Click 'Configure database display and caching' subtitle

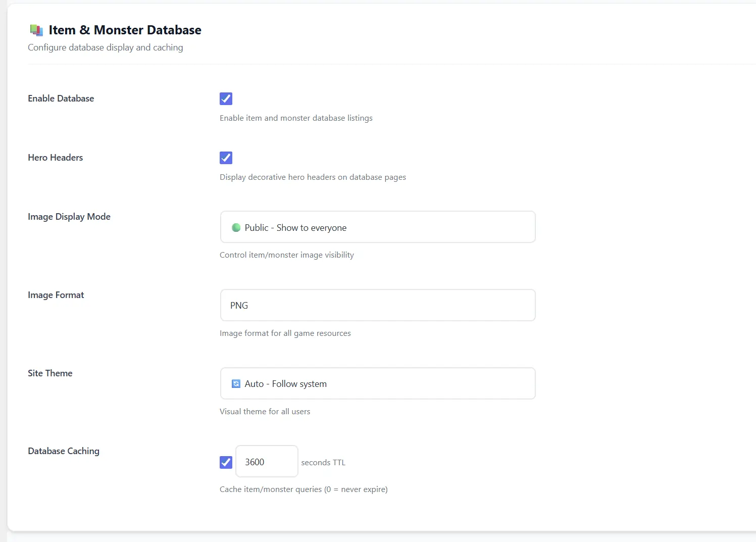pos(105,47)
